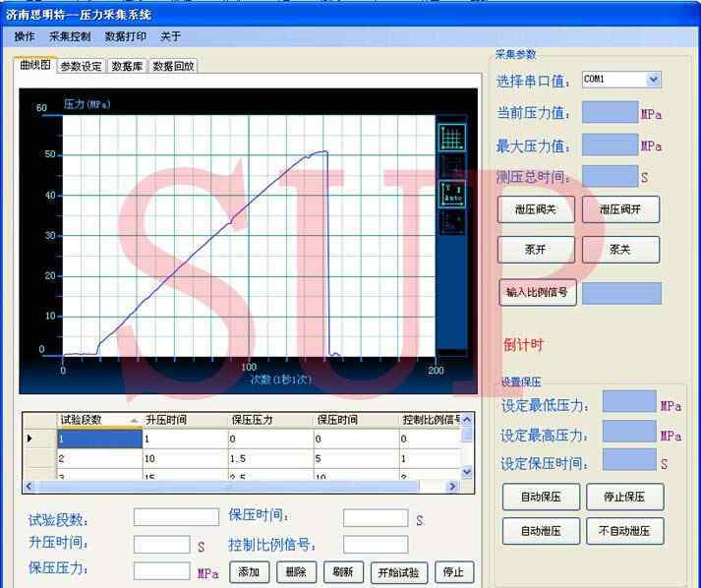Click the 设定最高压力 field
This screenshot has width=701, height=588.
point(629,431)
